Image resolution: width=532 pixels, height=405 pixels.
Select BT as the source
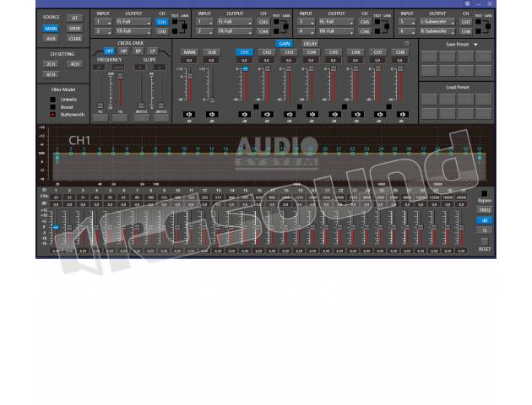pyautogui.click(x=74, y=19)
